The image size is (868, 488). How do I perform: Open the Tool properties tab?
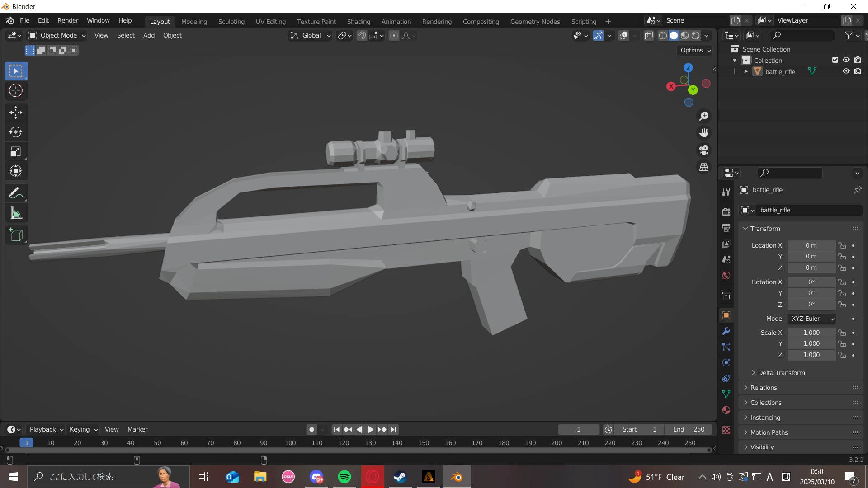(726, 192)
